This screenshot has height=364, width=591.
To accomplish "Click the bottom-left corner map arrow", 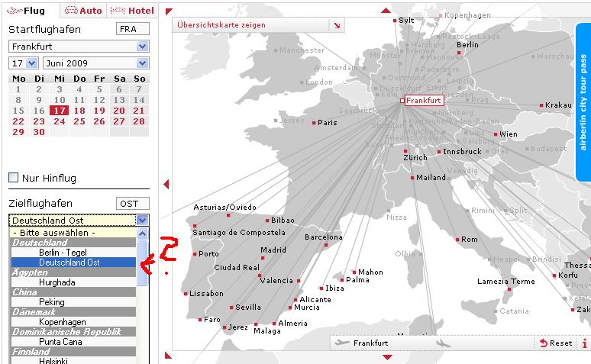I will [168, 354].
